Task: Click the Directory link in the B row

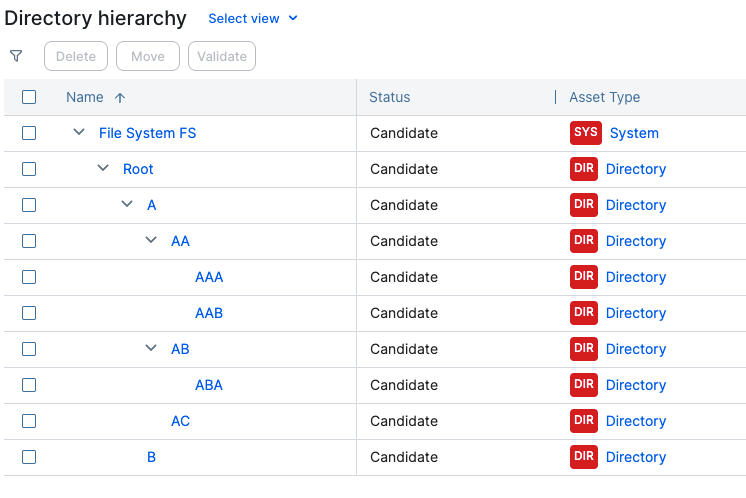Action: click(636, 457)
